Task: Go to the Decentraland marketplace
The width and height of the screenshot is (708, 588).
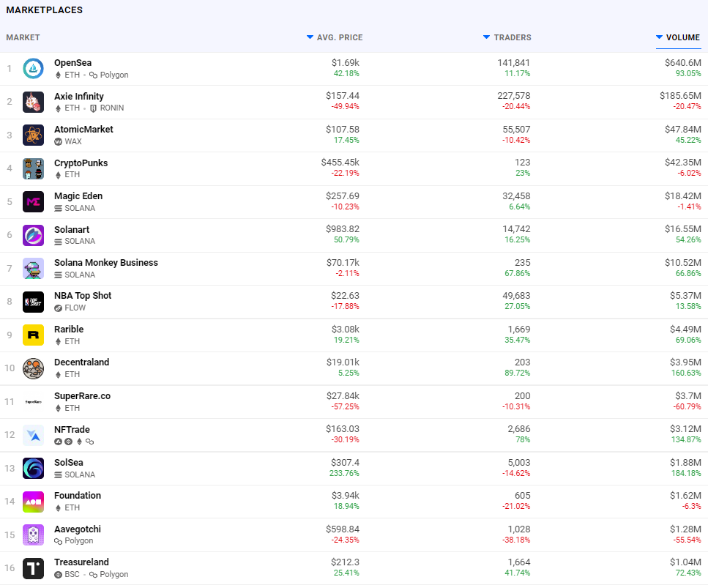Action: pyautogui.click(x=82, y=362)
